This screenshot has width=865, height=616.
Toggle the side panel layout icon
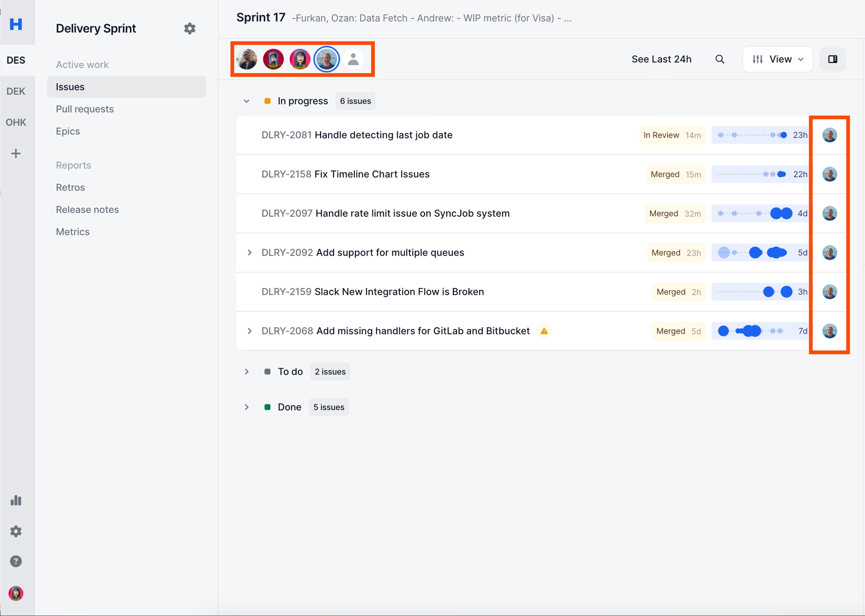(832, 59)
